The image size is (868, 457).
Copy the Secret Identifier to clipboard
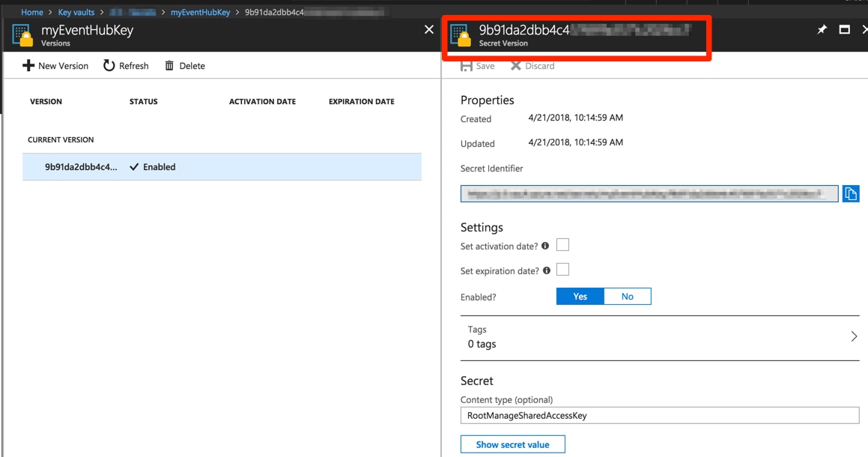tap(850, 194)
